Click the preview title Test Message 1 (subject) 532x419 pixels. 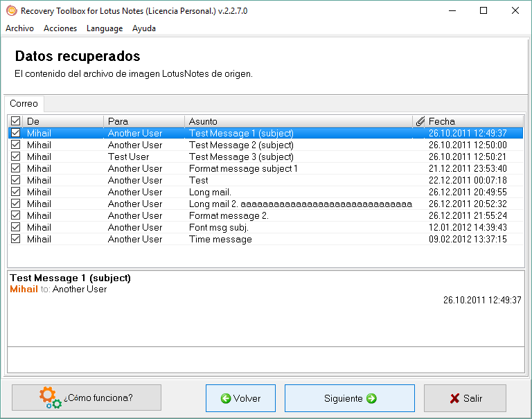(70, 278)
